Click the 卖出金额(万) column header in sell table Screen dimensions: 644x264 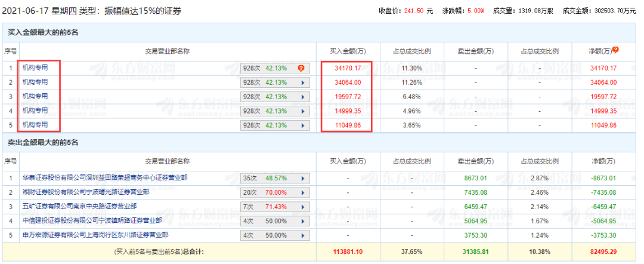tap(475, 161)
